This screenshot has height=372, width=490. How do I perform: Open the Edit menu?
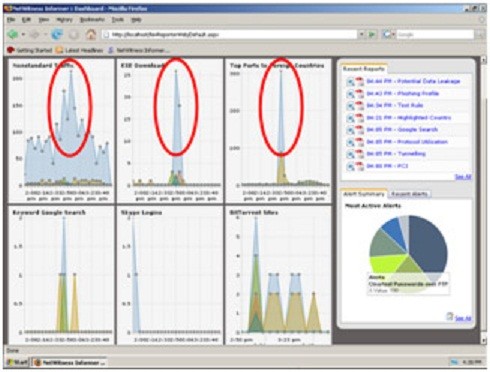[x=26, y=20]
